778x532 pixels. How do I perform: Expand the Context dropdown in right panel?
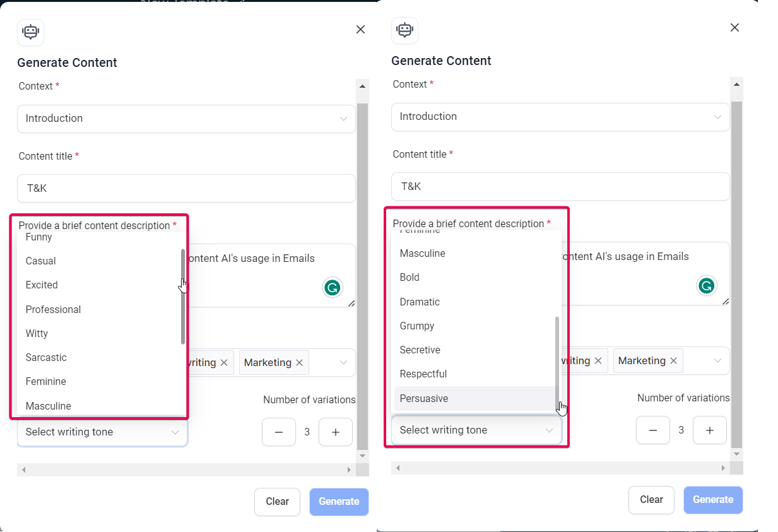point(560,117)
